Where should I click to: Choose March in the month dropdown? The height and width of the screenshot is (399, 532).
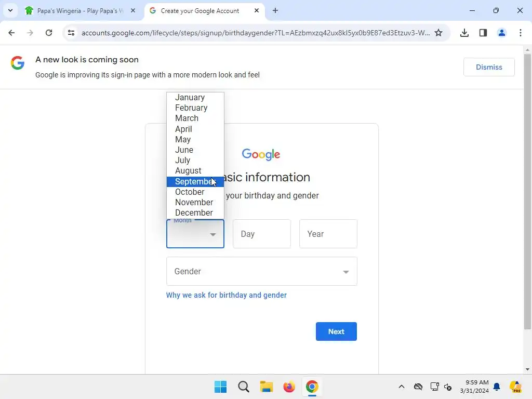[x=195, y=118]
